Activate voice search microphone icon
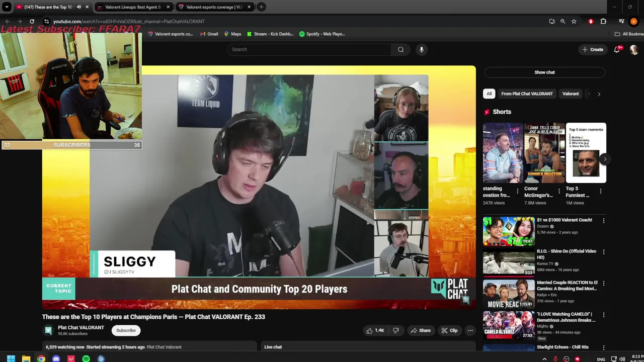 422,49
